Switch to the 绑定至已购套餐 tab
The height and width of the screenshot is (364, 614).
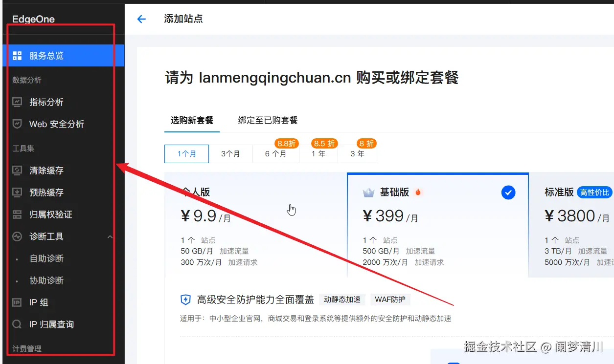pyautogui.click(x=268, y=120)
